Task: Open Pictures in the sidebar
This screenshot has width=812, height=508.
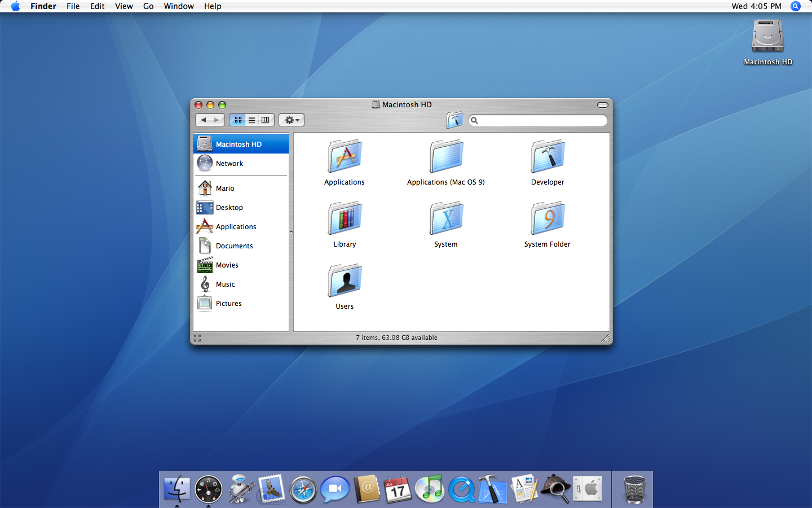Action: [x=241, y=303]
